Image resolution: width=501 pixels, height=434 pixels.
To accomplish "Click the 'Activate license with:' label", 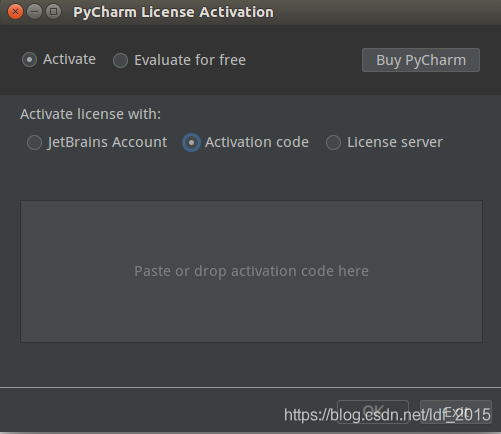I will pos(90,114).
